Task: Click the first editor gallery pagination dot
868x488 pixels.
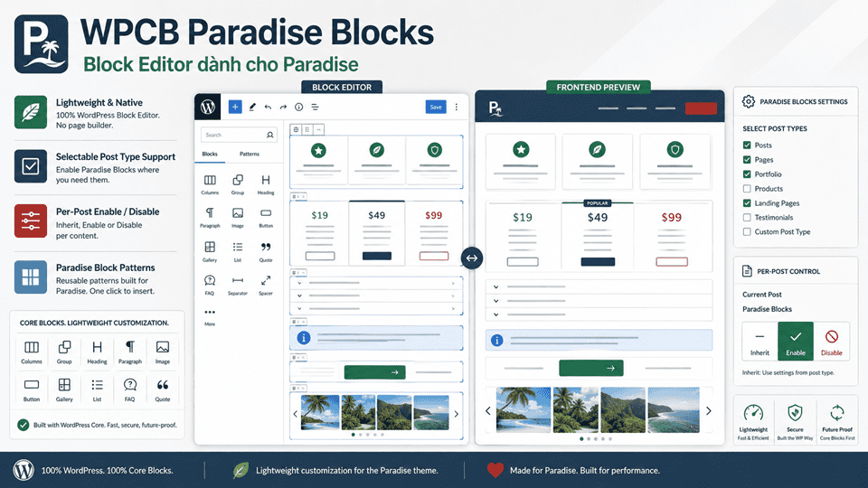Action: (354, 435)
